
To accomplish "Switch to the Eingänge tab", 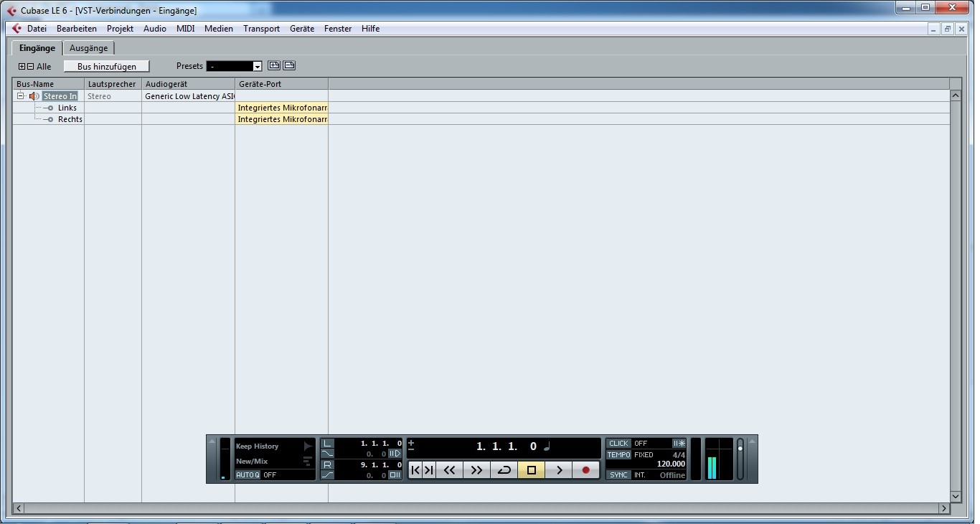I will tap(37, 48).
